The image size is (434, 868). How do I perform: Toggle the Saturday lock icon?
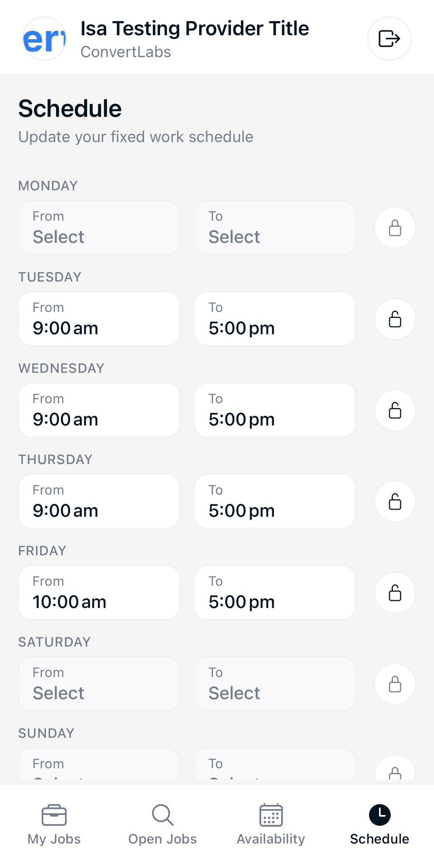(395, 684)
